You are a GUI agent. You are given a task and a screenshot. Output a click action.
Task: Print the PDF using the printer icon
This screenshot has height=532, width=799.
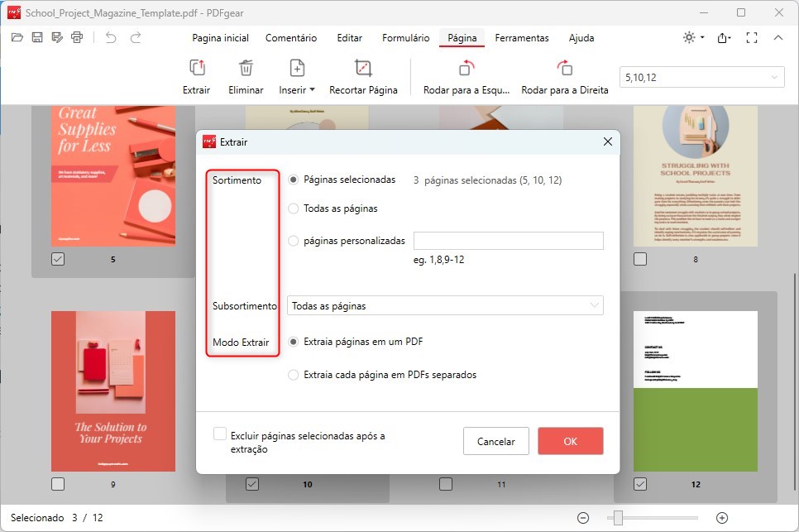point(76,37)
